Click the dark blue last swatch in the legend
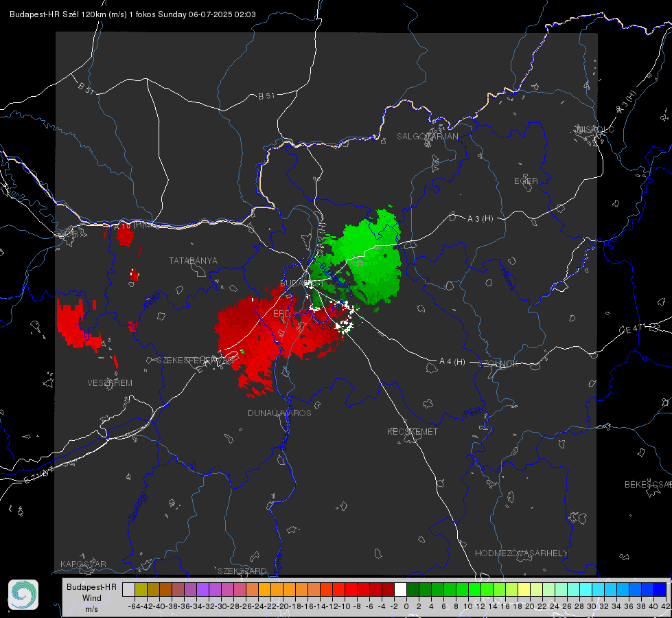Viewport: 672px width, 618px height. 660,589
